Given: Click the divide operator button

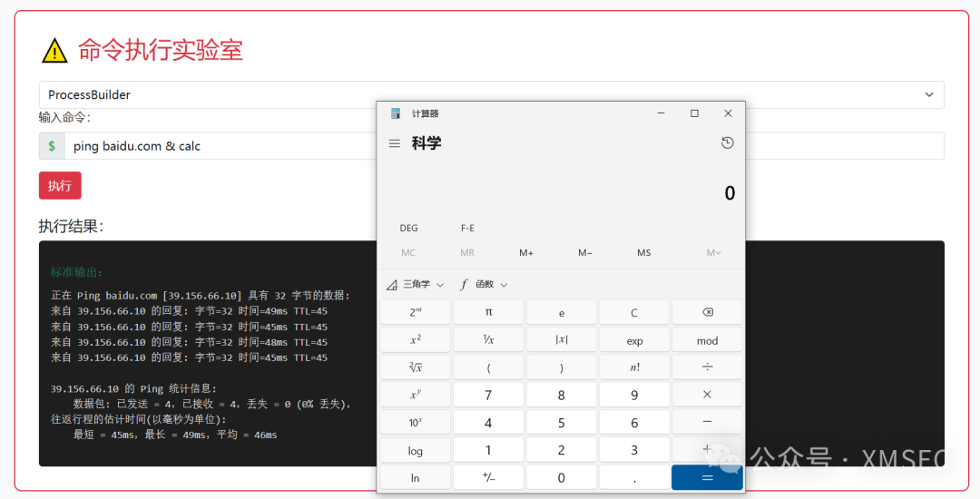Looking at the screenshot, I should point(708,367).
